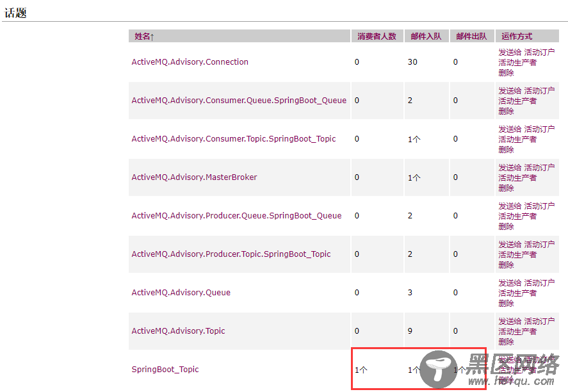View 活动生产者 for Advisory.Producer.Topic.SpringBoot_Topic
The image size is (568, 392).
click(x=517, y=254)
